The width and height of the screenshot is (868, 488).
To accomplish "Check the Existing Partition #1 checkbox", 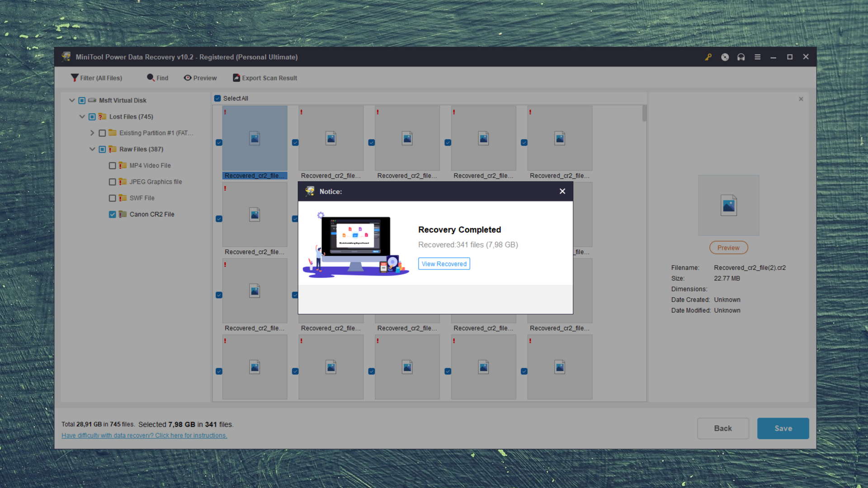I will (x=102, y=133).
